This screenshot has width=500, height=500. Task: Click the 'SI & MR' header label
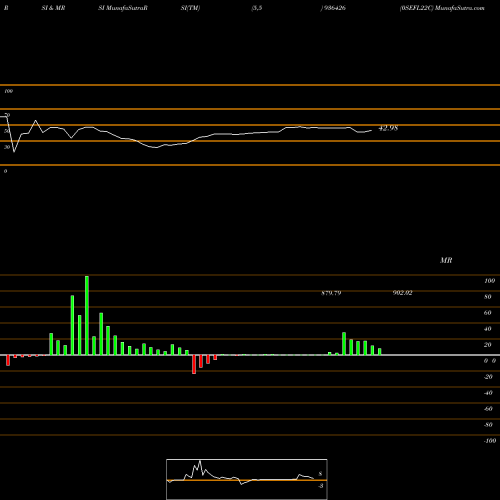pos(53,8)
